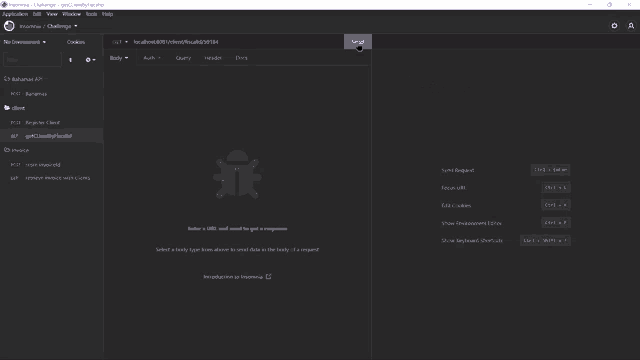The width and height of the screenshot is (640, 360).
Task: Click the sidebar sort order icon
Action: pos(71,60)
